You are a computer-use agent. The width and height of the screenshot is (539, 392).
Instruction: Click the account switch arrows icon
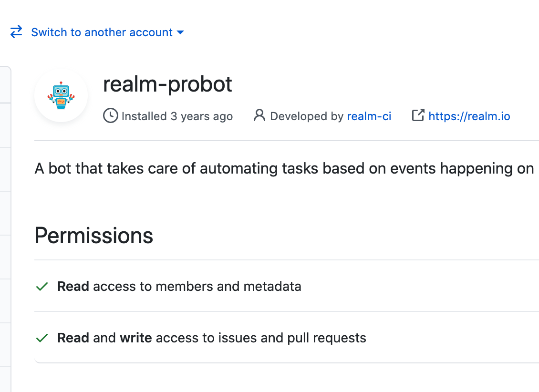16,32
